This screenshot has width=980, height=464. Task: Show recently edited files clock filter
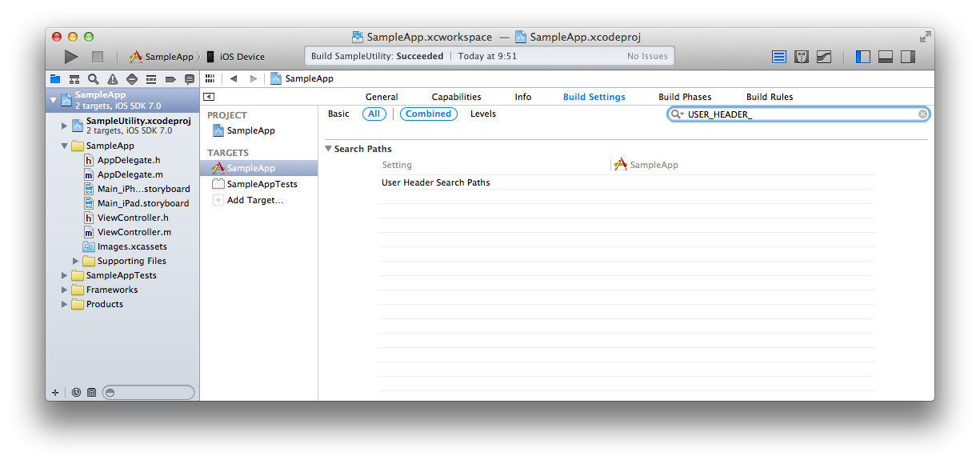(x=76, y=393)
